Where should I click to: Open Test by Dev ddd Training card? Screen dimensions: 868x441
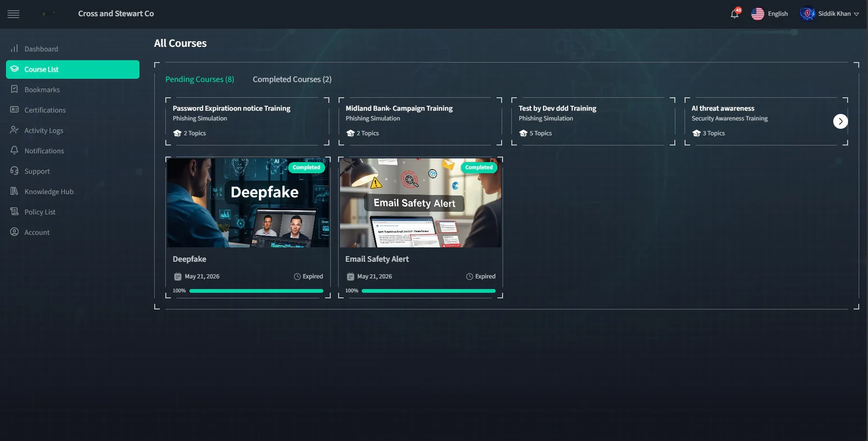pyautogui.click(x=593, y=121)
